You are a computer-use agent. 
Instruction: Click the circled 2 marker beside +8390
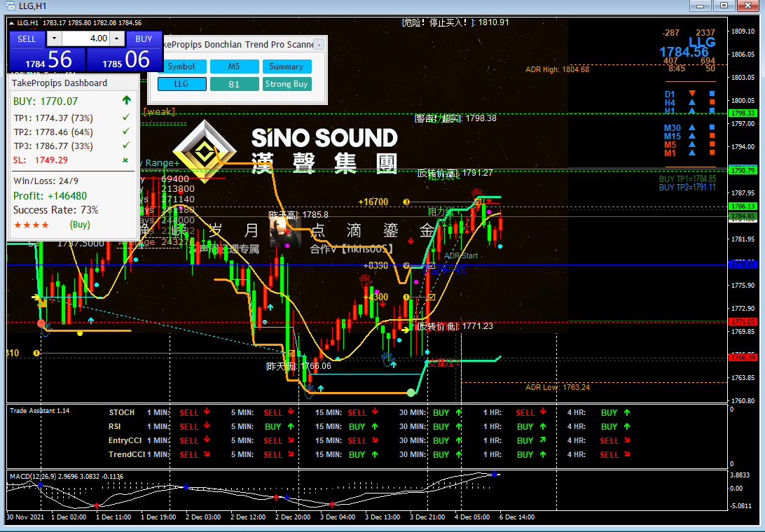406,265
